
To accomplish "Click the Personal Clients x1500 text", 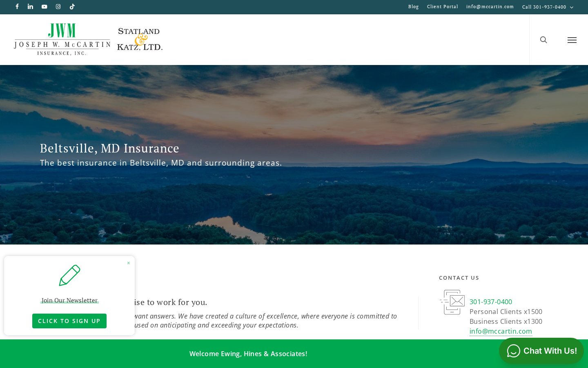I will point(506,312).
